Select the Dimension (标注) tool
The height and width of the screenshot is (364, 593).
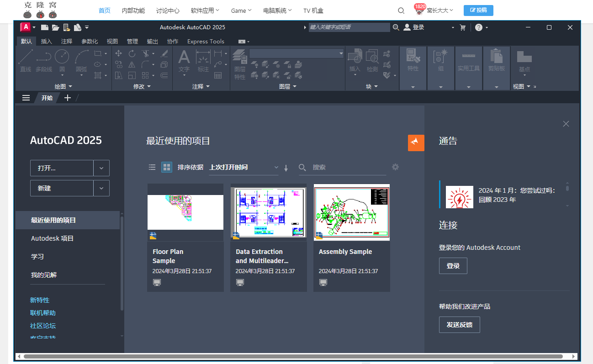click(203, 61)
